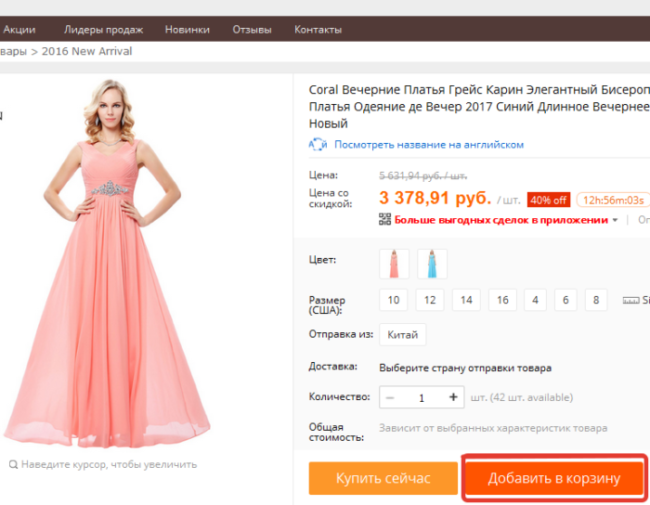Choose US size 6

565,300
